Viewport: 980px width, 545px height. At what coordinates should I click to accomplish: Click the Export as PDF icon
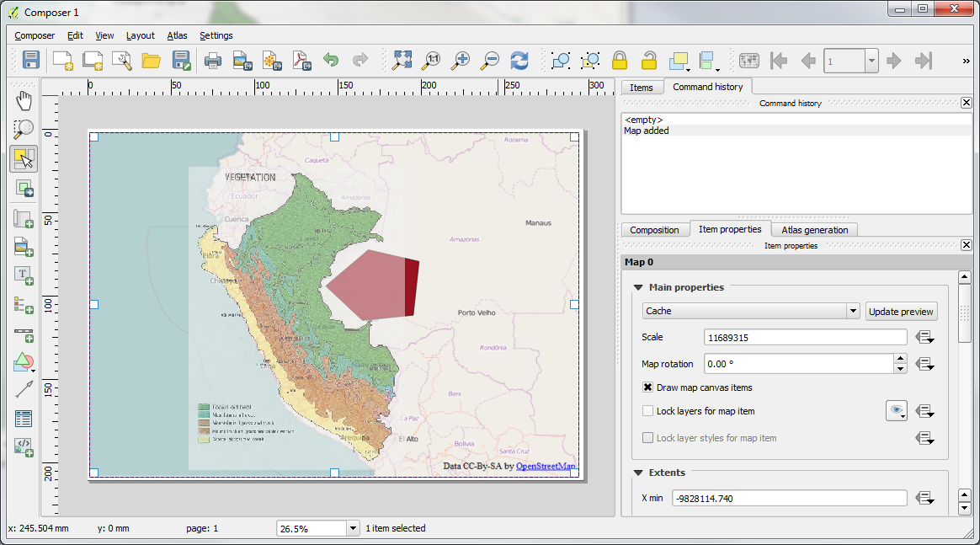(301, 61)
